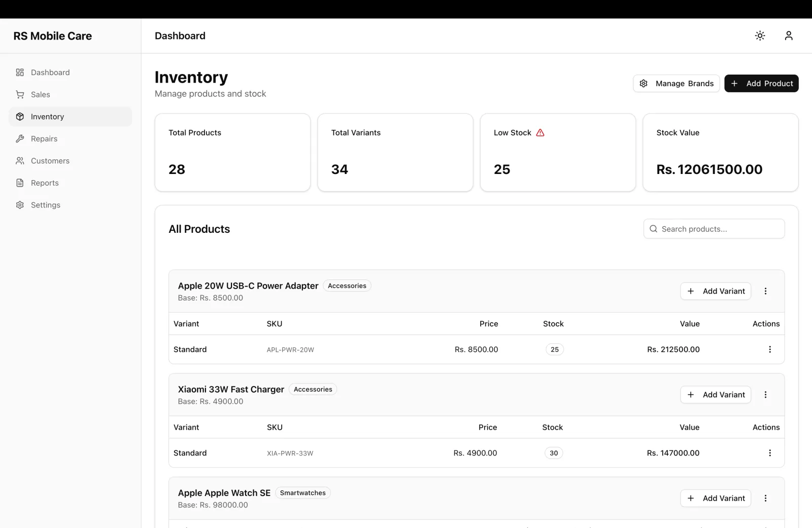The image size is (812, 528).
Task: Click the Inventory box icon in sidebar
Action: [20, 117]
